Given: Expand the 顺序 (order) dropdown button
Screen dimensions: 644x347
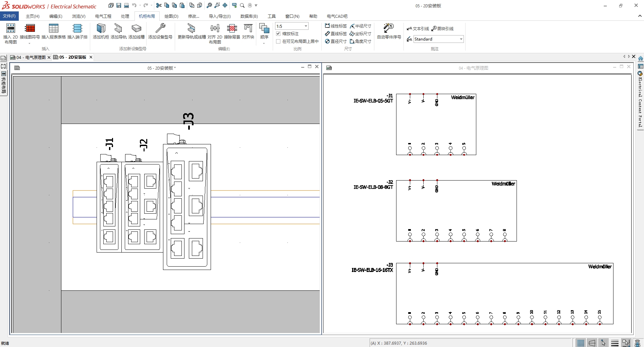Looking at the screenshot, I should (x=264, y=43).
